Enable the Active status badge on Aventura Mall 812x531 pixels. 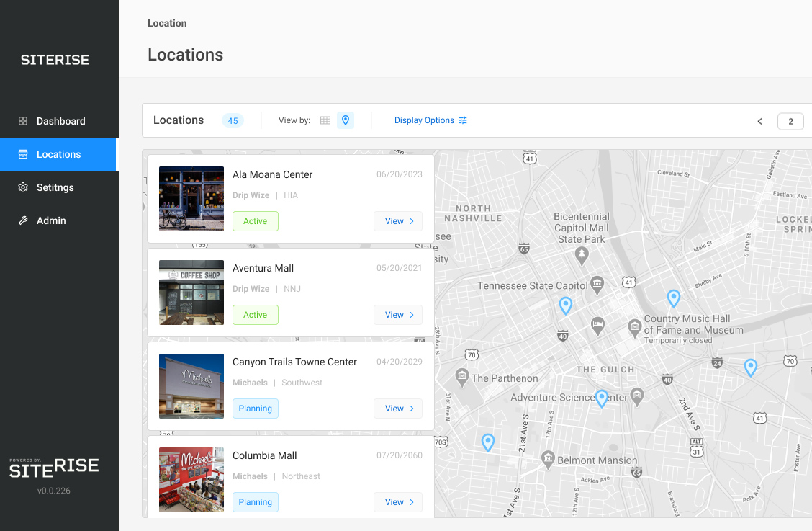[x=255, y=315]
